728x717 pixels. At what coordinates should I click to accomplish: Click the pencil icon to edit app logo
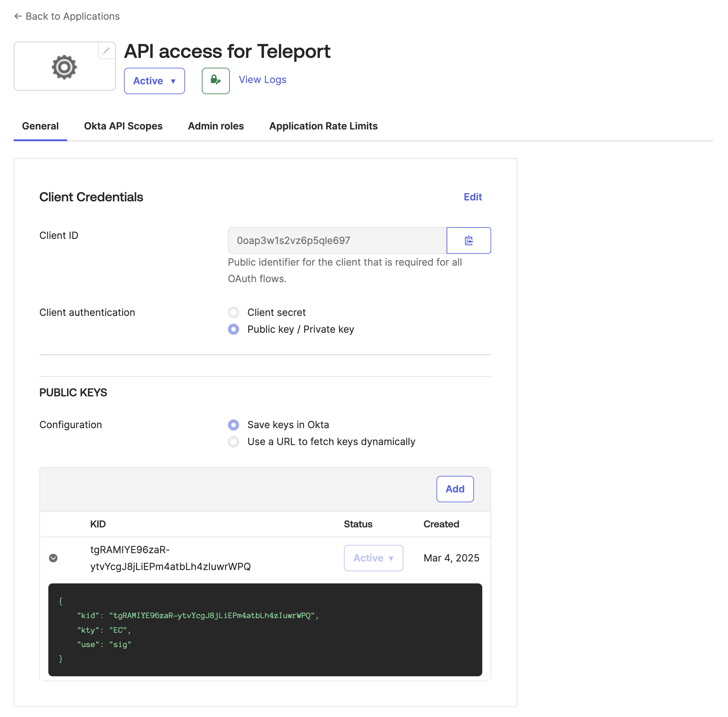click(106, 51)
